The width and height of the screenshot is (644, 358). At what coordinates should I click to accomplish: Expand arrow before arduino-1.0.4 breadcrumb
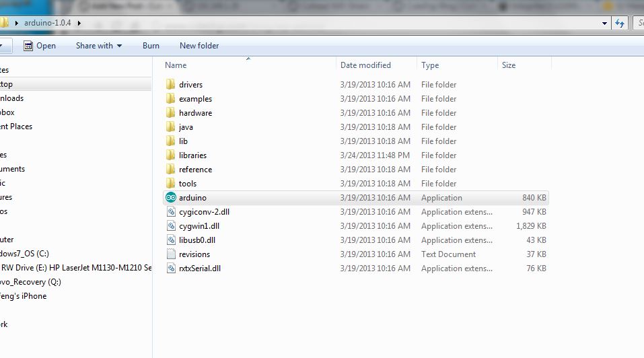point(16,23)
